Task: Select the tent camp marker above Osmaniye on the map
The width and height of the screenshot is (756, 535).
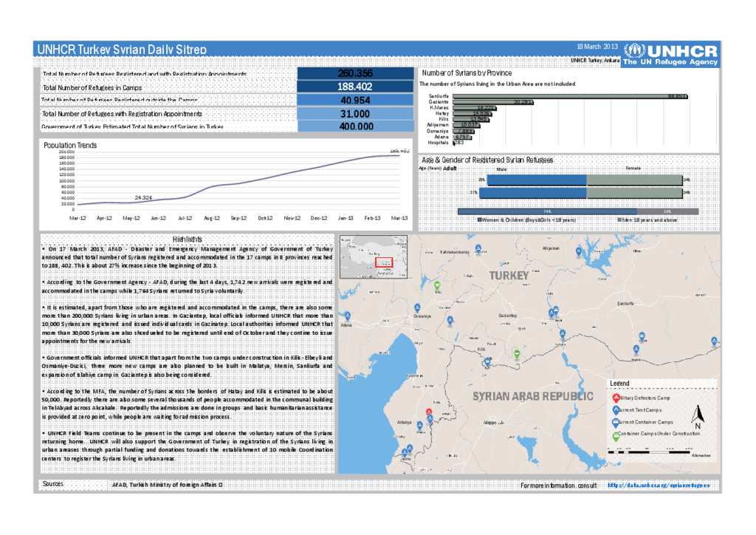Action: point(417,308)
